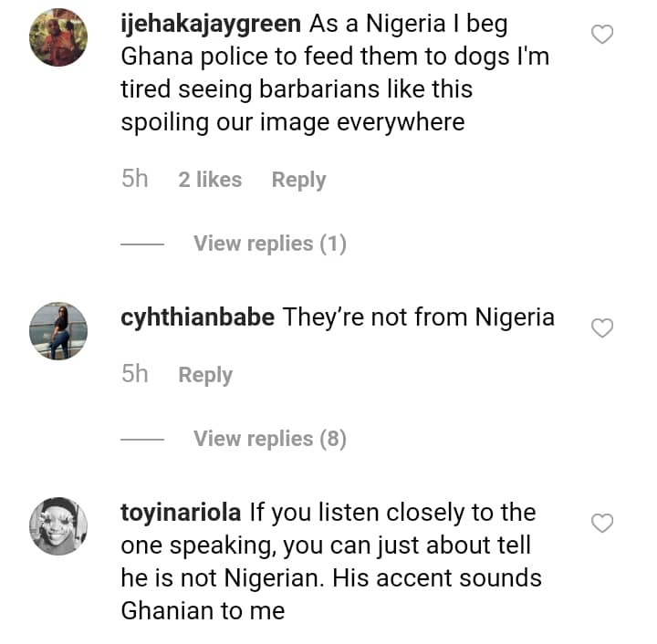Viewport: 657px width, 644px height.
Task: View the 2 likes list
Action: click(x=210, y=180)
